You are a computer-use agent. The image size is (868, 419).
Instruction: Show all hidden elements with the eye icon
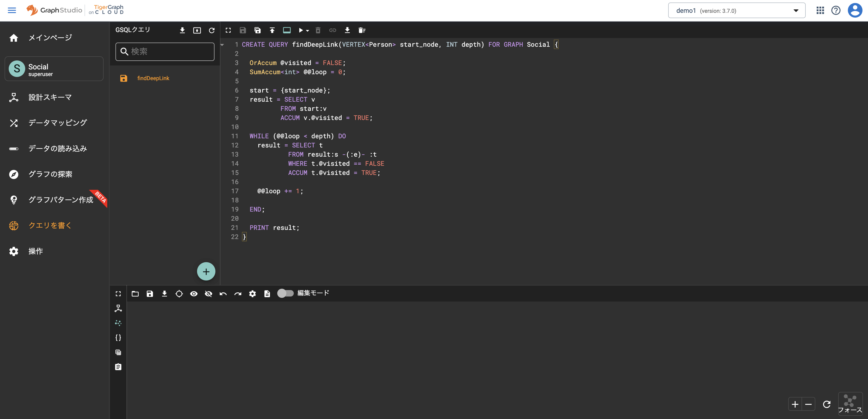194,293
